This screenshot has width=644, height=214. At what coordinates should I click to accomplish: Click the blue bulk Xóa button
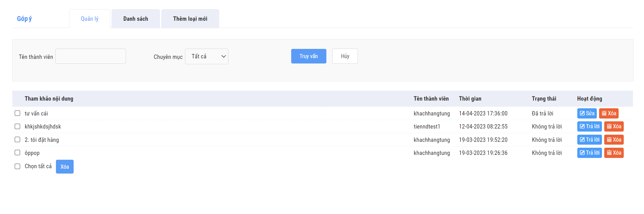click(65, 167)
